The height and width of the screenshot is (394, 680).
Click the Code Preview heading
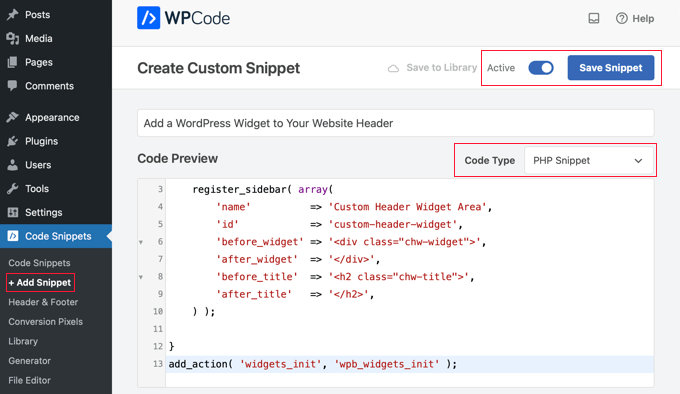[x=177, y=159]
